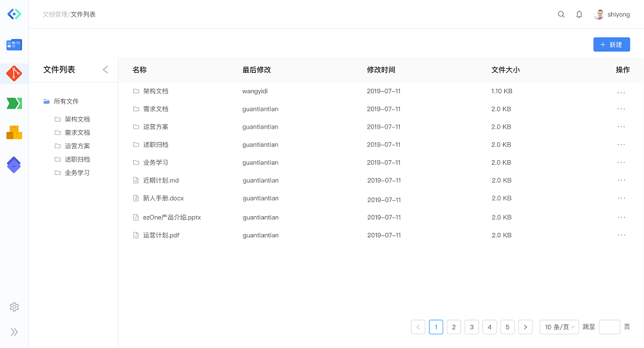Open the orange packages sidebar icon
This screenshot has height=348, width=644.
tap(14, 133)
